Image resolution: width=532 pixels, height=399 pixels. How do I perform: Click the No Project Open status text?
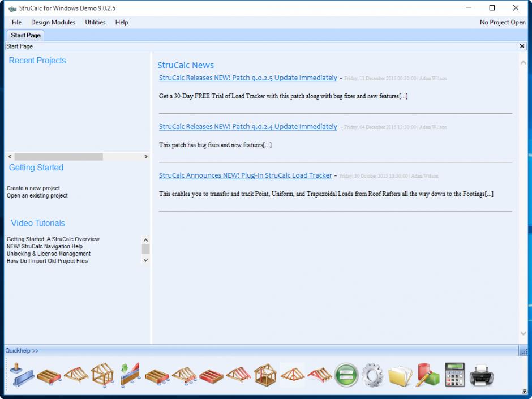(503, 23)
